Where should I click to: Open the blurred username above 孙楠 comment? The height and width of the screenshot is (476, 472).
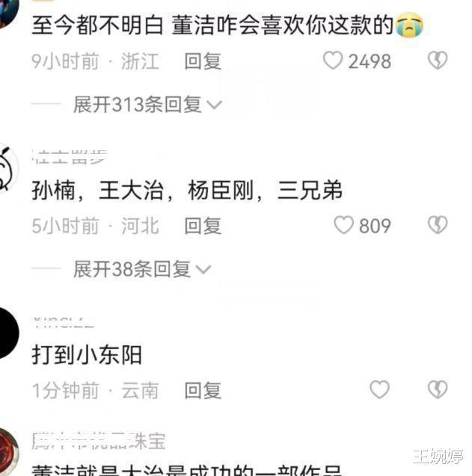[x=70, y=157]
